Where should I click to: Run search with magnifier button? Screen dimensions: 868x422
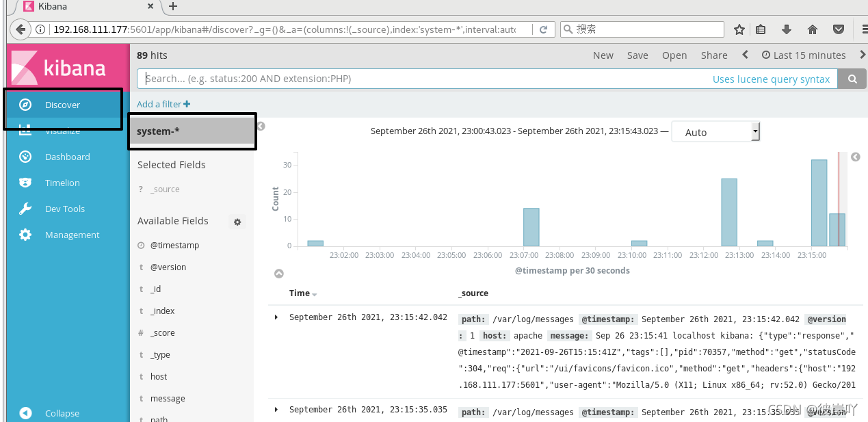pyautogui.click(x=852, y=79)
